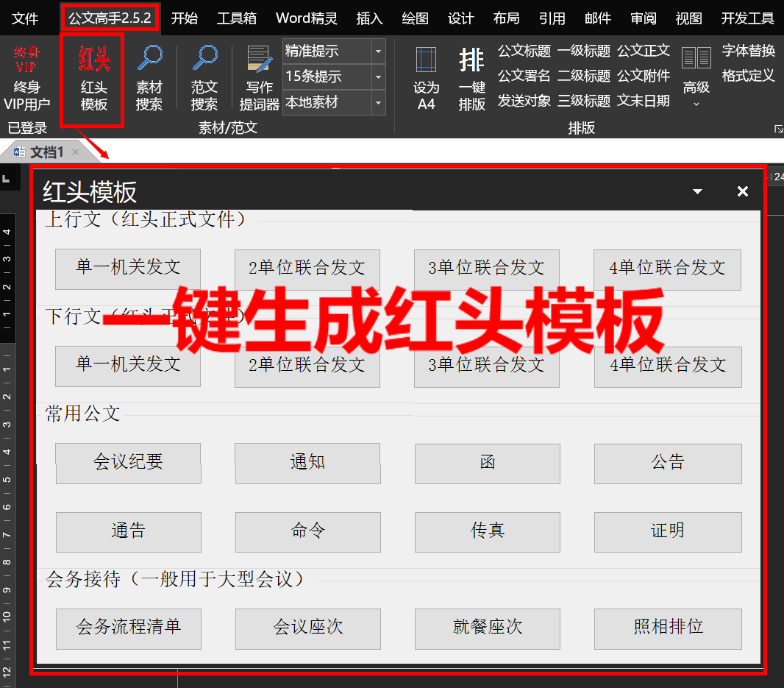
Task: Choose the 照相排位 button
Action: [668, 628]
